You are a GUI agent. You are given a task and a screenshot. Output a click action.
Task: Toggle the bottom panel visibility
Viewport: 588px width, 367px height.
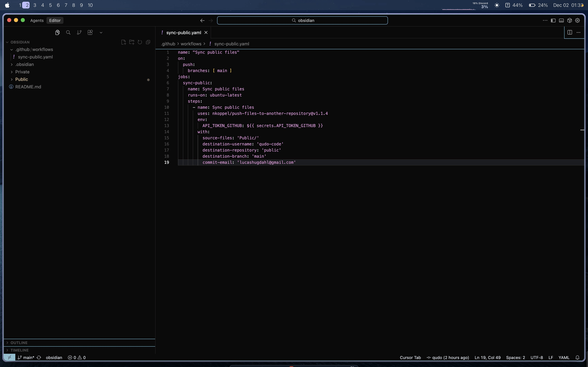[561, 20]
